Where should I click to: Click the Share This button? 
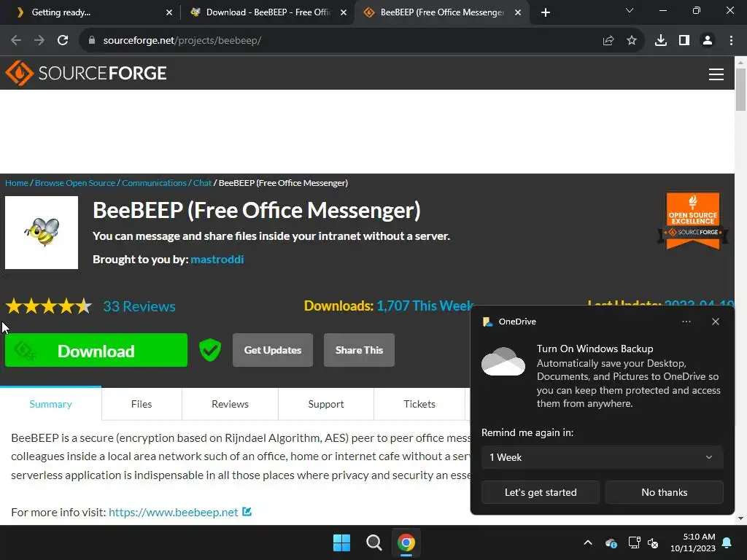(x=359, y=350)
